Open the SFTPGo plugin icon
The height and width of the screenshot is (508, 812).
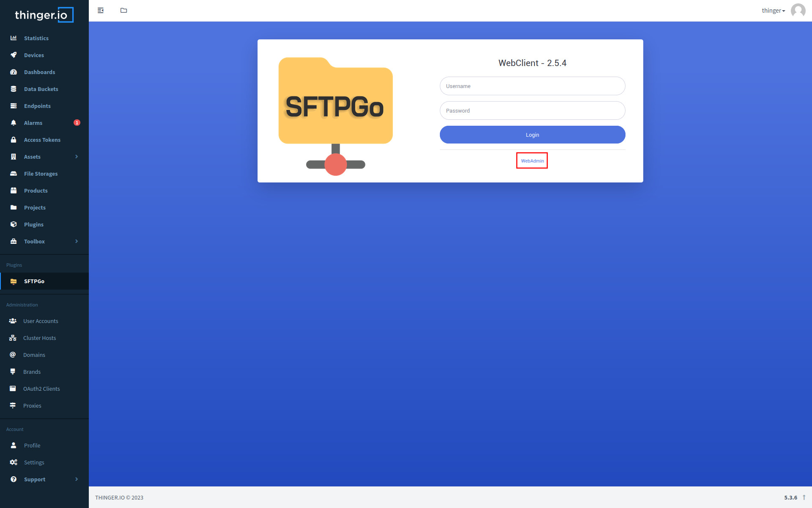point(13,280)
